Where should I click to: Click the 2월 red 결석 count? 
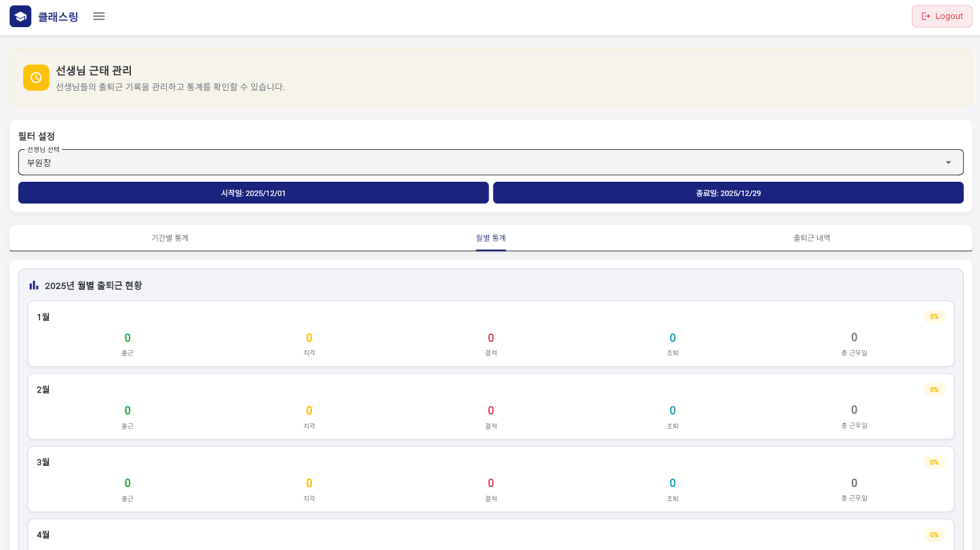[490, 410]
